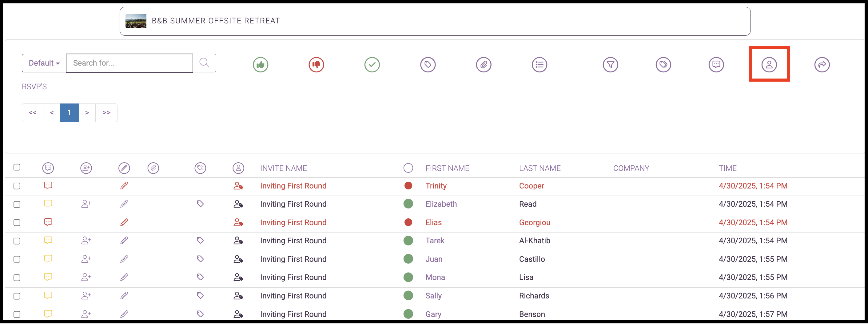868x324 pixels.
Task: Open the first name Elizabeth link
Action: point(441,204)
